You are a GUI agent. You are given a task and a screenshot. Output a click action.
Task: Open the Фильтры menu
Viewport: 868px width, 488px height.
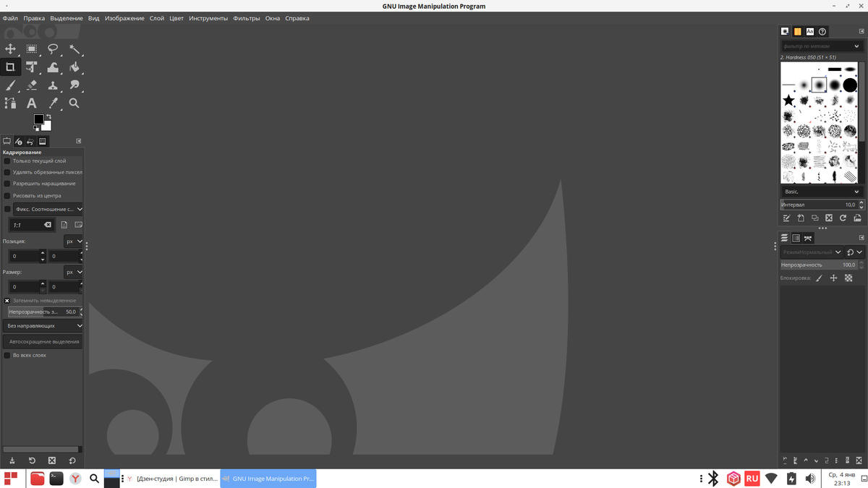[x=247, y=18]
